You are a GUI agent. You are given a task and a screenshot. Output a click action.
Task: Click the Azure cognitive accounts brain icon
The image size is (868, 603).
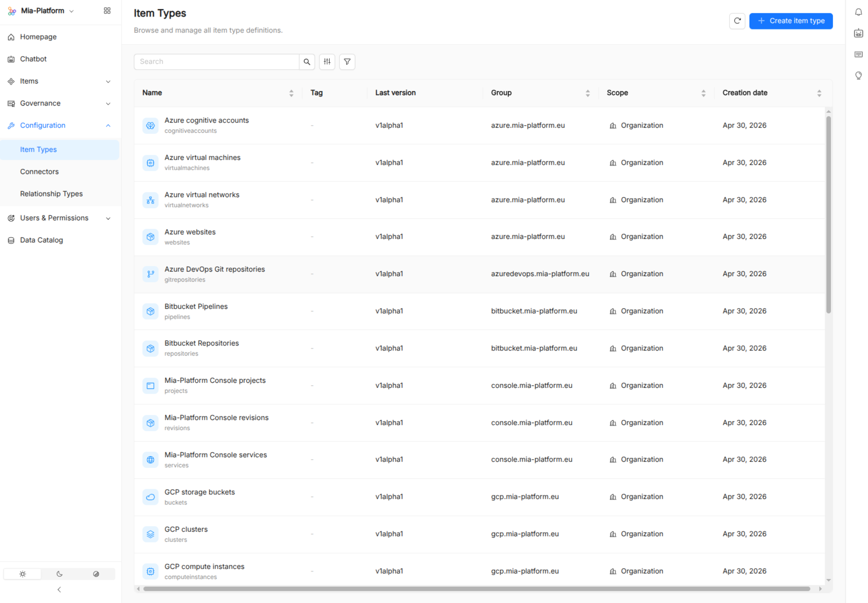(x=150, y=125)
